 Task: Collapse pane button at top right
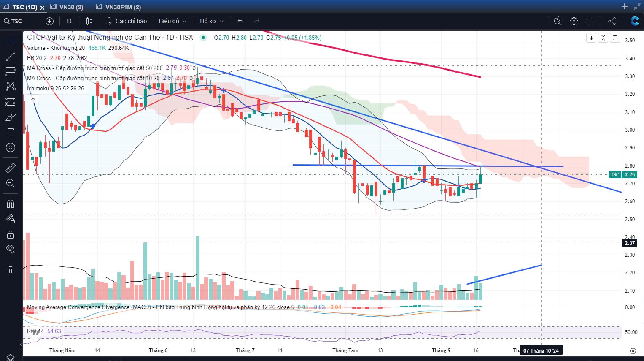click(x=603, y=38)
